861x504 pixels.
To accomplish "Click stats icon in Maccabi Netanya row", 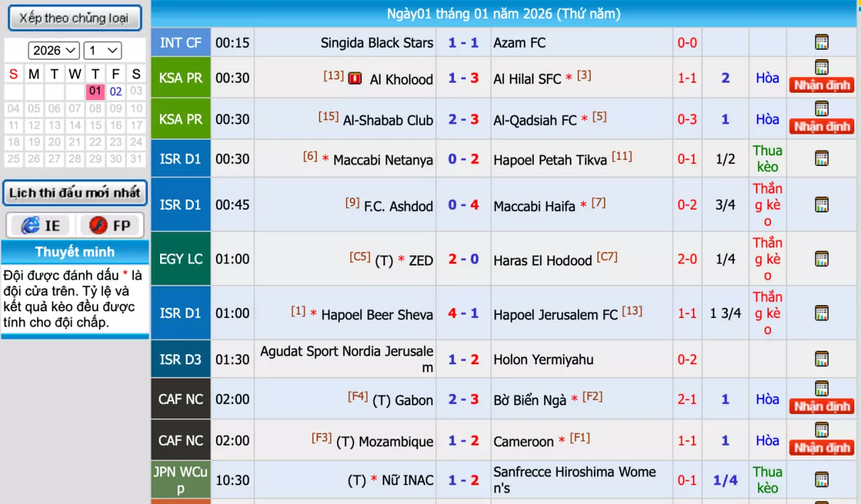I will [821, 159].
